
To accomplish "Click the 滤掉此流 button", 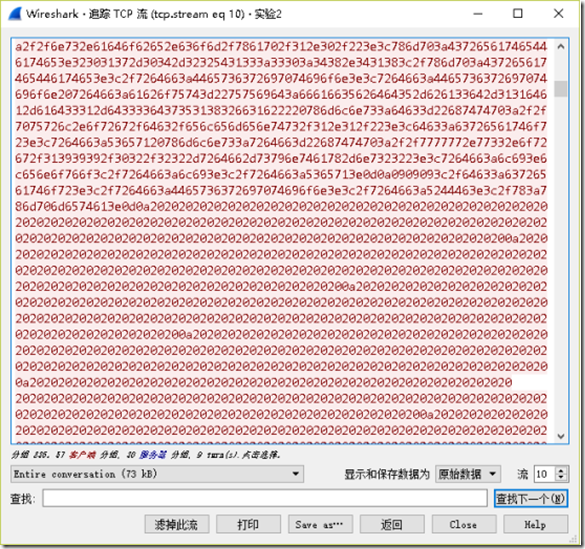I will (176, 524).
